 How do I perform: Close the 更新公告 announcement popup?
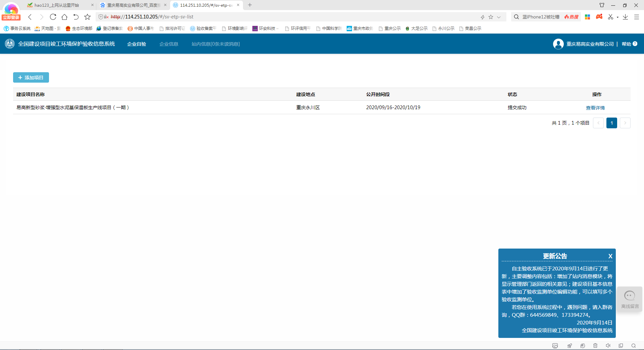coord(610,256)
